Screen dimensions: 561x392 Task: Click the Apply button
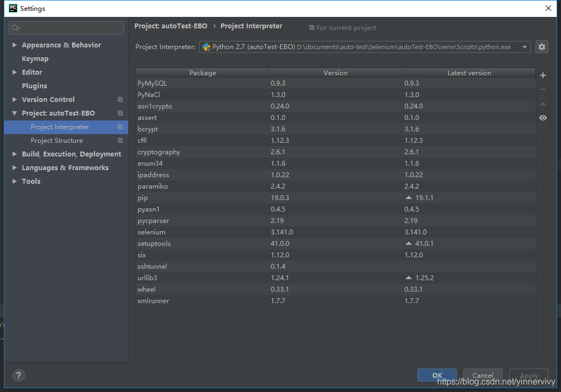pos(529,375)
